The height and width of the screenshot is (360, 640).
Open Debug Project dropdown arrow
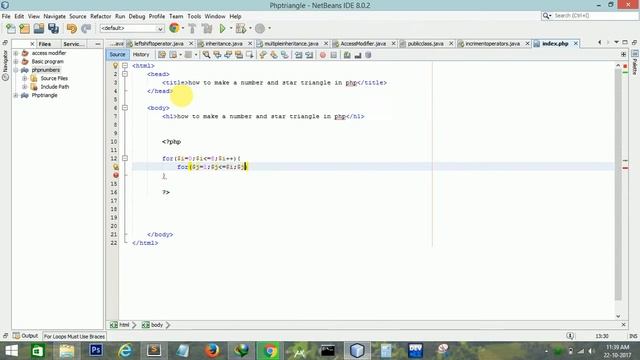pos(250,28)
